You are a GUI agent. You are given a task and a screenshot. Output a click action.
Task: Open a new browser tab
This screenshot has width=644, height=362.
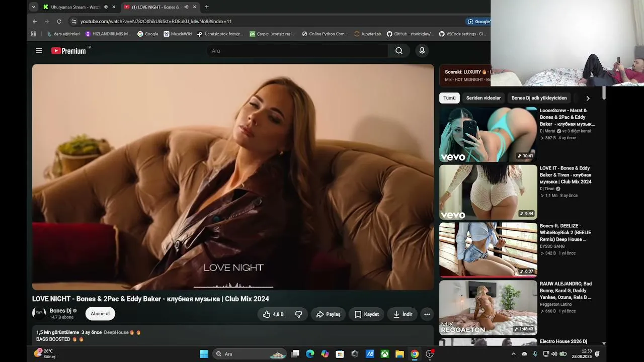207,7
